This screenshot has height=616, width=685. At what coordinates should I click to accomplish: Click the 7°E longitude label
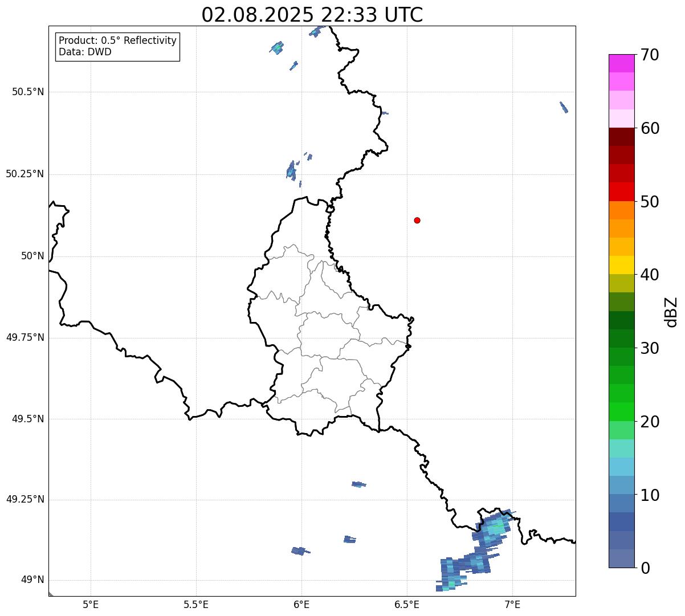click(512, 604)
